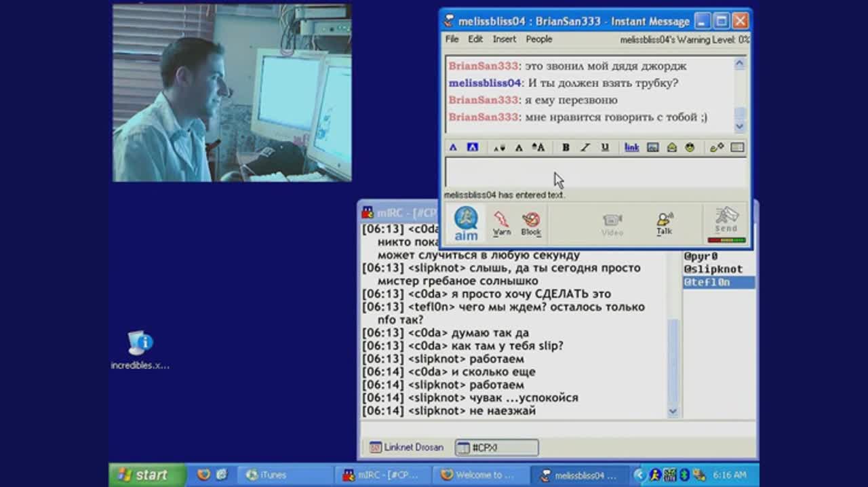Toggle bold text formatting
Image resolution: width=868 pixels, height=487 pixels.
coord(566,147)
